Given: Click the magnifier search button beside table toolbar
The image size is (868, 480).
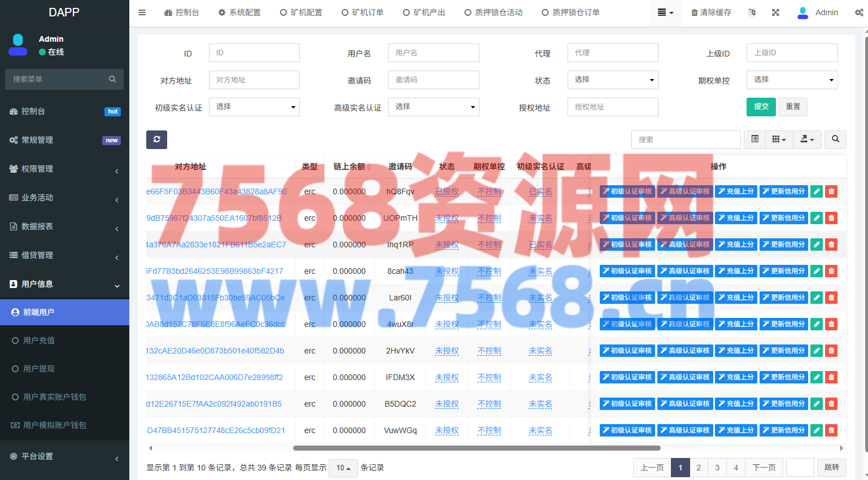Looking at the screenshot, I should (x=835, y=139).
